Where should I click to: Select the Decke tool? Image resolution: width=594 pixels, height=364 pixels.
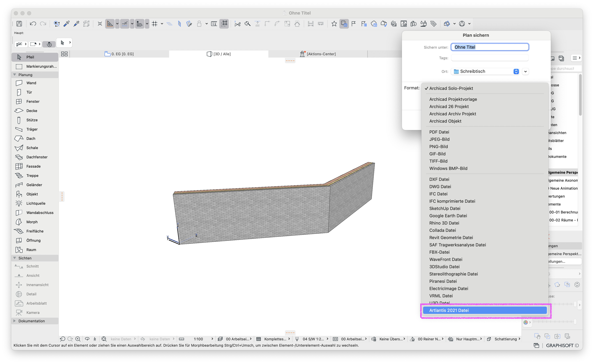coord(35,111)
